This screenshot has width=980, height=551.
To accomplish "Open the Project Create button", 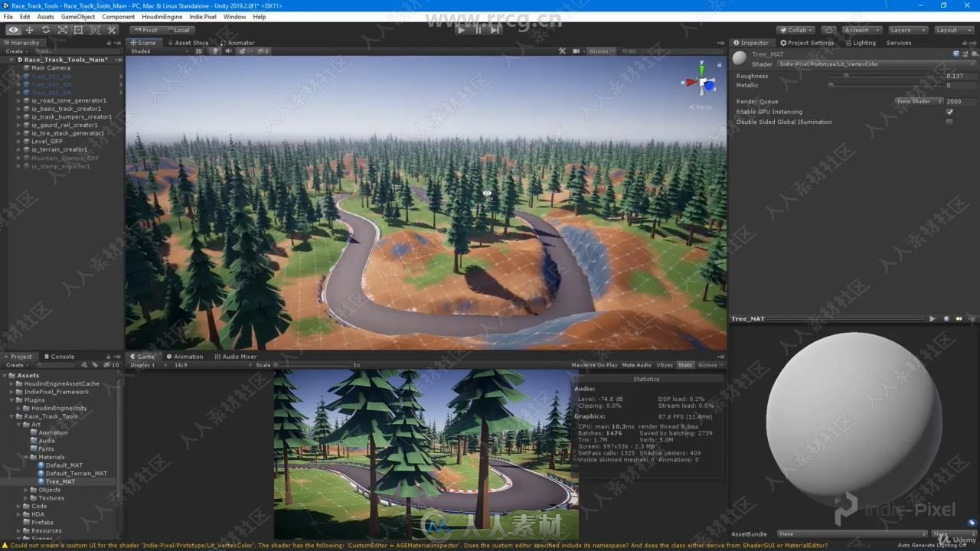I will (x=15, y=365).
